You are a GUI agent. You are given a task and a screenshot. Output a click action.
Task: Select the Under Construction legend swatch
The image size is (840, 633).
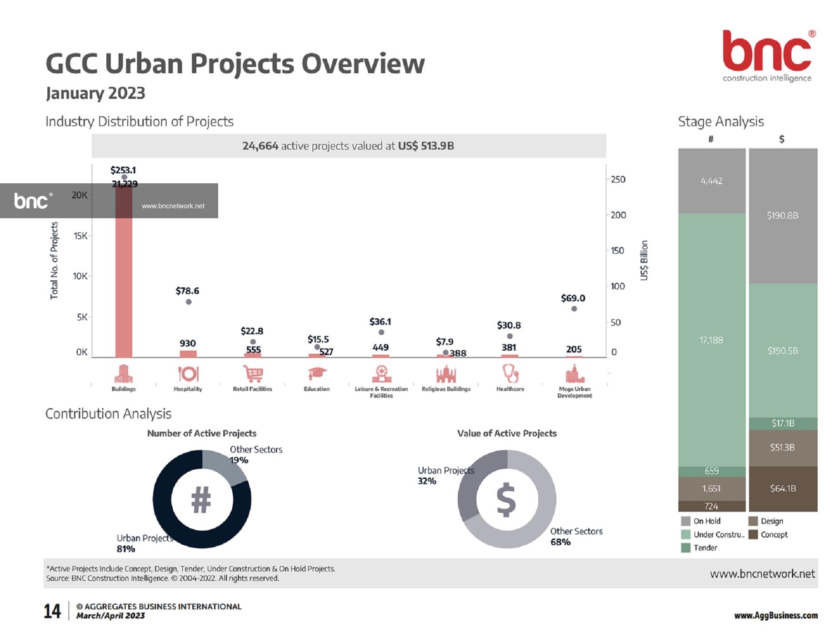click(x=685, y=535)
